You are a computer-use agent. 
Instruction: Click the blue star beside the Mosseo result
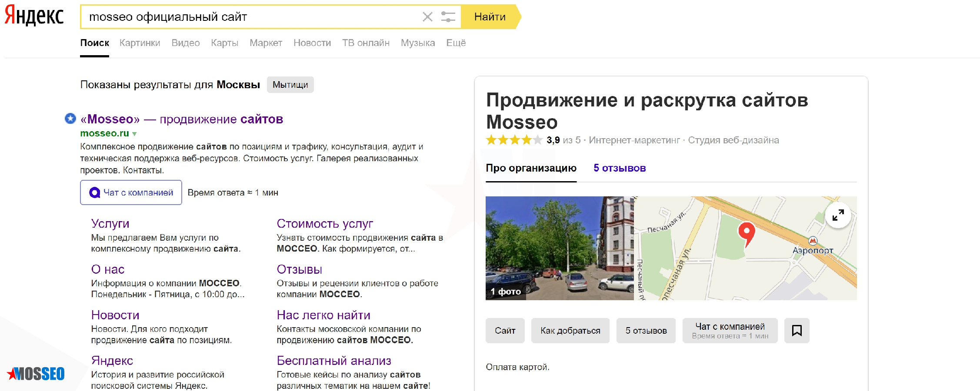70,119
